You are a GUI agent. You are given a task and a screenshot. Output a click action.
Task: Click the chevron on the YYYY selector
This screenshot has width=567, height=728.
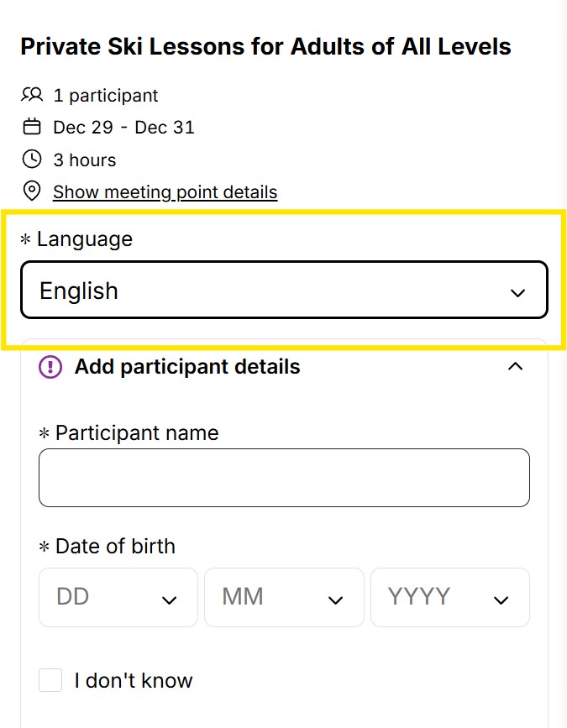[x=501, y=599]
